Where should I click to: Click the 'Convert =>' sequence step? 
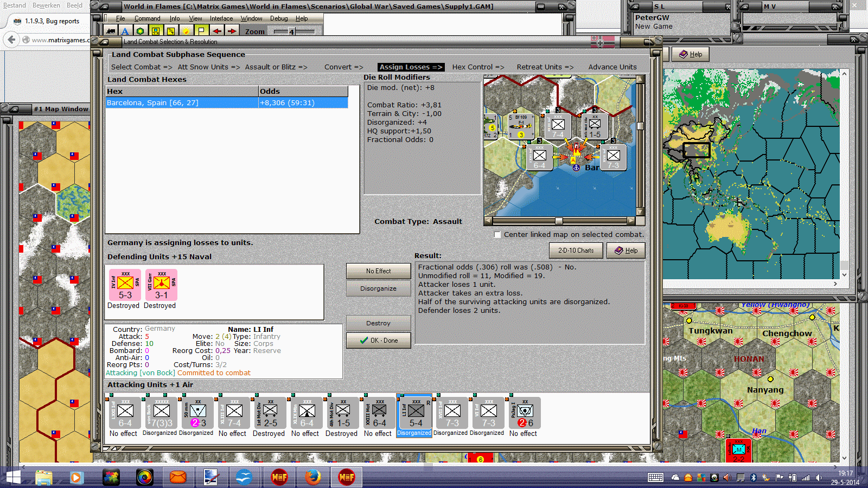pos(343,67)
